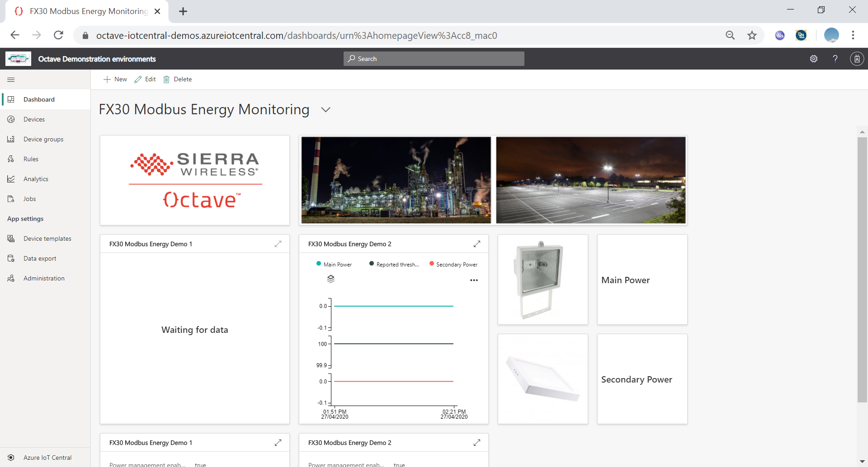Open the Chrome three-dot menu
Image resolution: width=868 pixels, height=467 pixels.
tap(853, 35)
